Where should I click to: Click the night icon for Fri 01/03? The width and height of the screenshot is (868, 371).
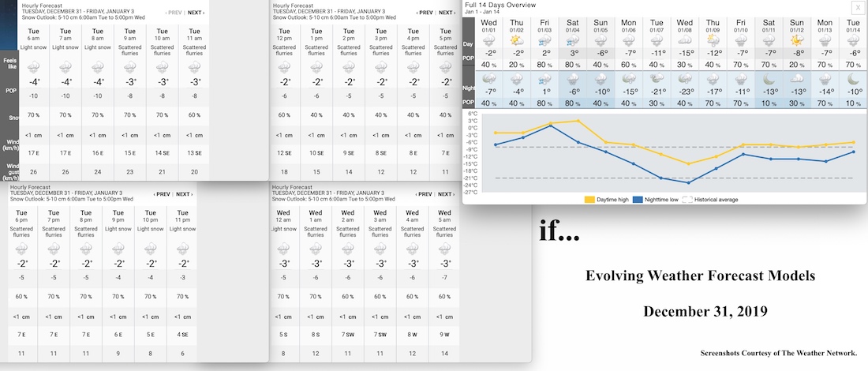[x=544, y=79]
